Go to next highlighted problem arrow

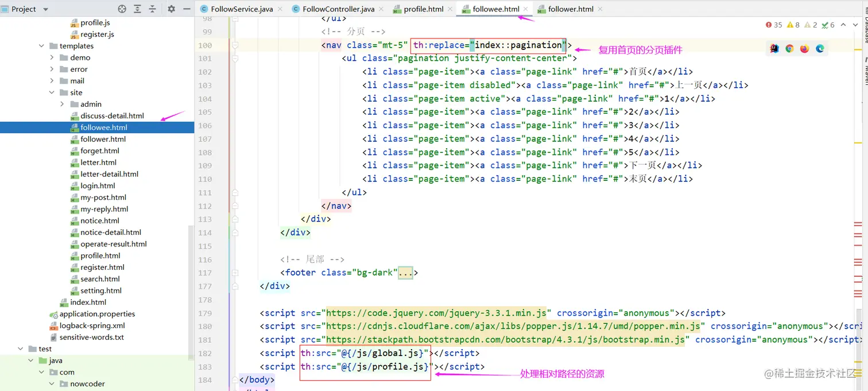pyautogui.click(x=855, y=25)
